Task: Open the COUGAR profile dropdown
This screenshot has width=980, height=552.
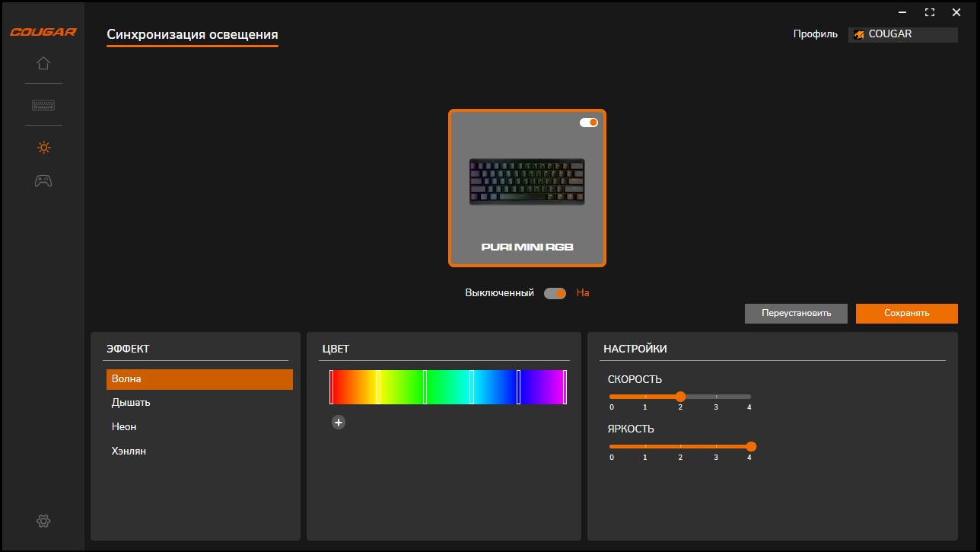Action: 902,34
